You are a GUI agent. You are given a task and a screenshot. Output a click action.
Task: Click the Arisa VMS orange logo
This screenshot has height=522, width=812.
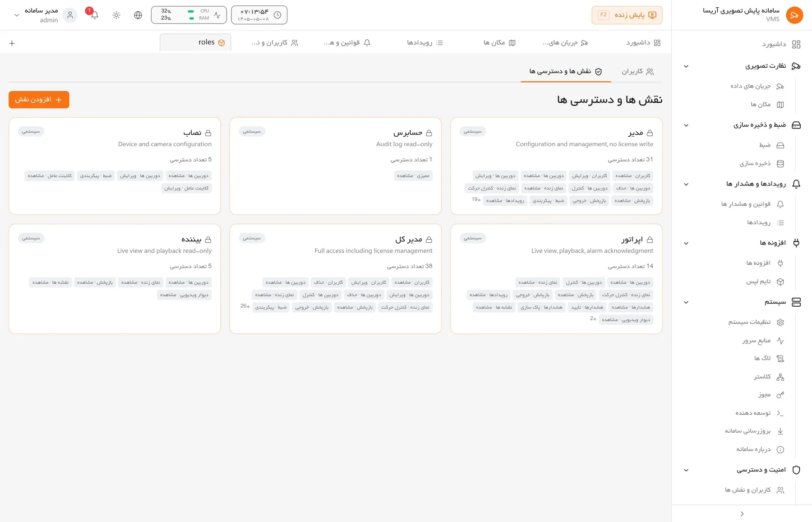pos(794,15)
